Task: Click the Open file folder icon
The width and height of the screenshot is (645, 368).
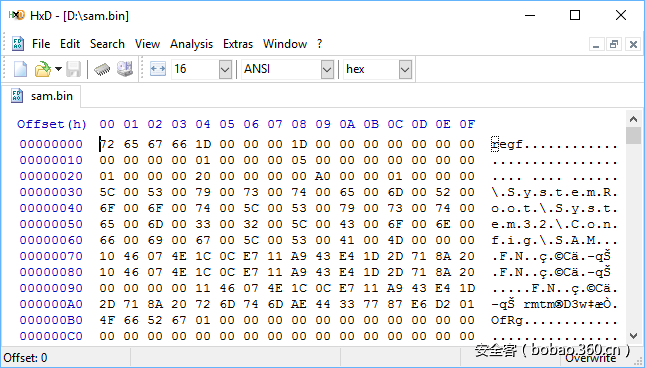Action: click(43, 69)
